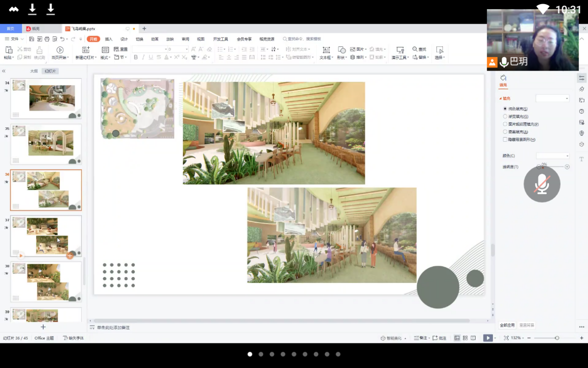Click the add notes (单击此处添加备注) area
Viewport: 588px width, 368px height.
coord(113,328)
